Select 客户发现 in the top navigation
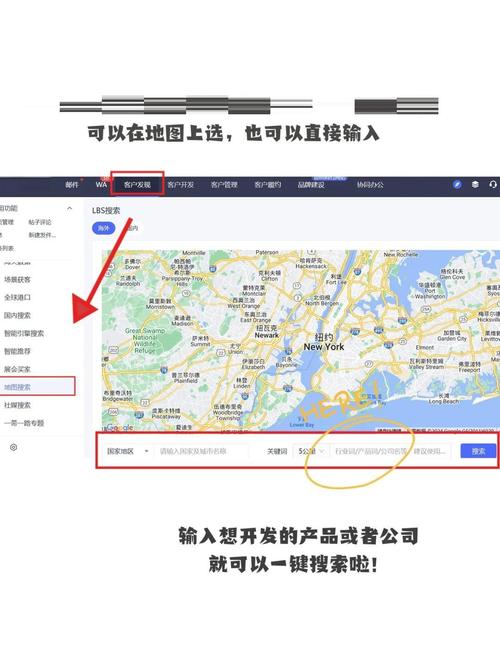This screenshot has width=500, height=654. click(137, 184)
